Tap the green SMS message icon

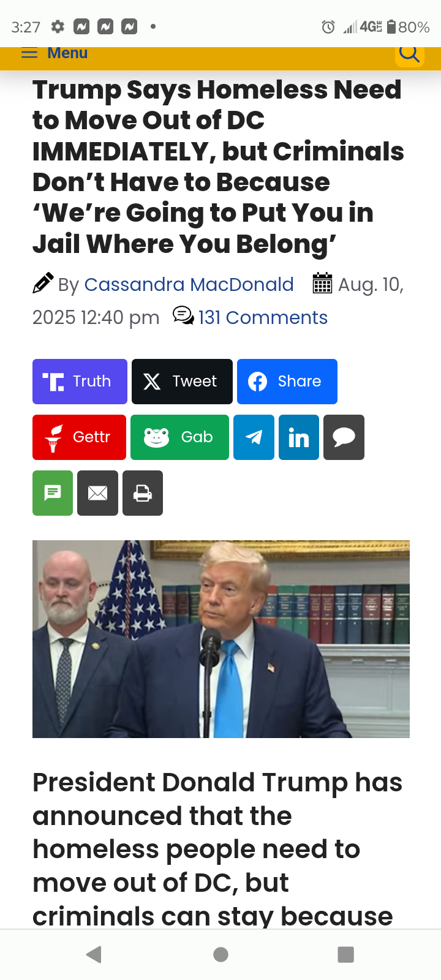point(53,493)
